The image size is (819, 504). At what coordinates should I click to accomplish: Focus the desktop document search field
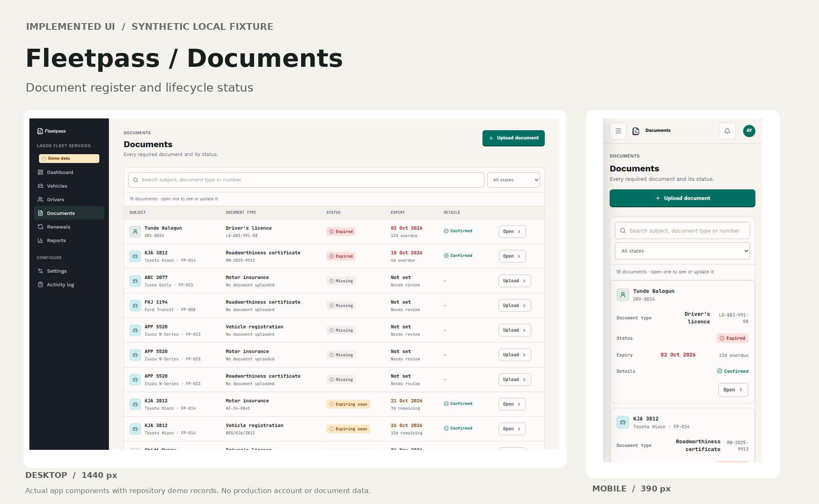(306, 180)
